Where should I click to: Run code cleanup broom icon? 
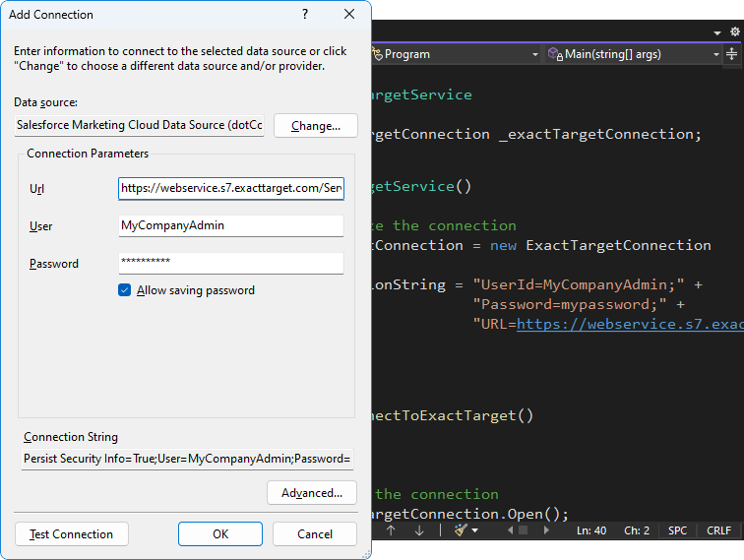point(461,530)
